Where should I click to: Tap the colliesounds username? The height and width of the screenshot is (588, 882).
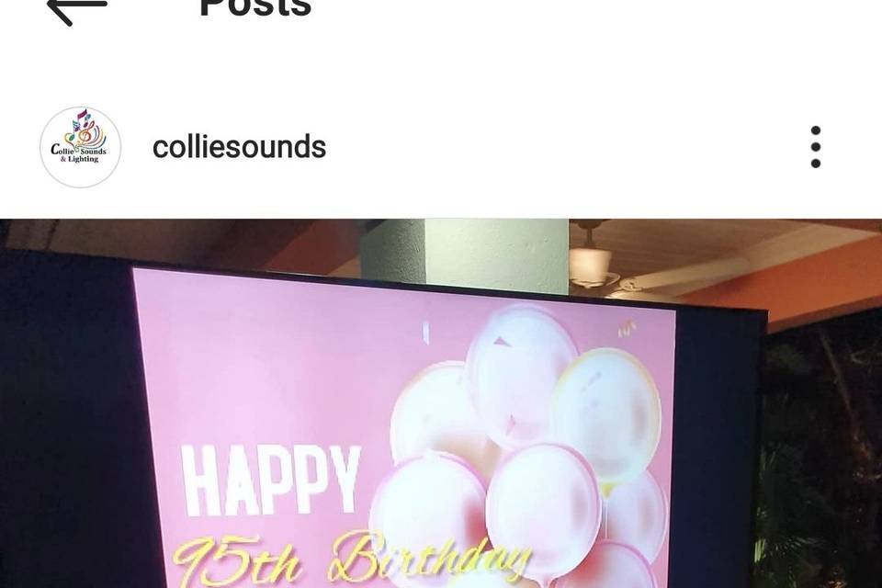point(239,147)
